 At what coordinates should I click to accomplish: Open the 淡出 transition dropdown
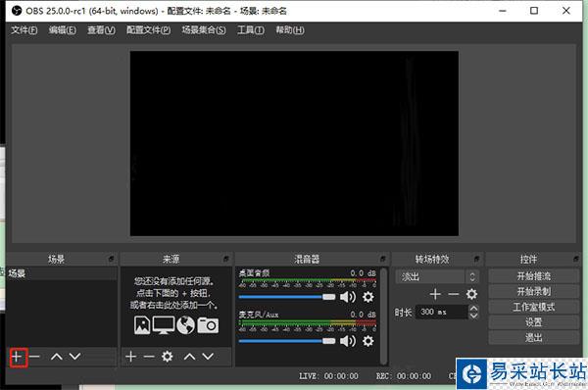tap(437, 276)
